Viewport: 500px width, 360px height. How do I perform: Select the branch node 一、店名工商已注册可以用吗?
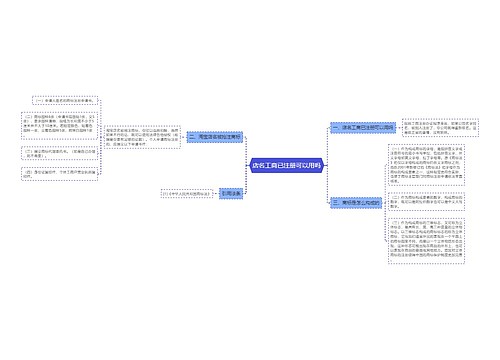[x=363, y=128]
